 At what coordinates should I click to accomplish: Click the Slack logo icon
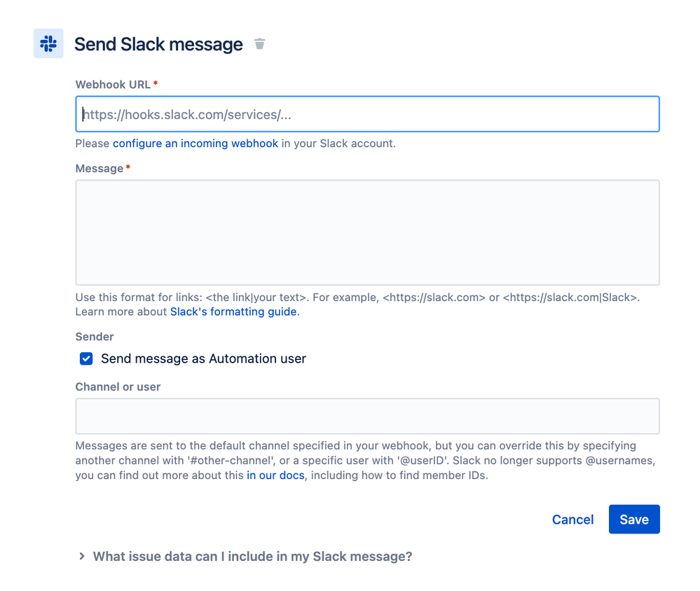pyautogui.click(x=48, y=43)
